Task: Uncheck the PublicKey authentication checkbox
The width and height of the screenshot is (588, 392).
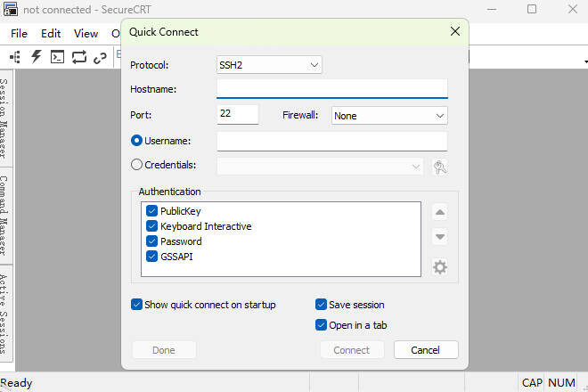Action: 151,211
